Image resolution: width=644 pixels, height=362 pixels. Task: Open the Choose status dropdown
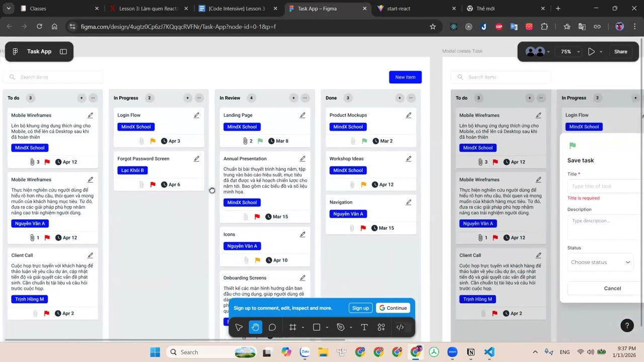pyautogui.click(x=600, y=262)
